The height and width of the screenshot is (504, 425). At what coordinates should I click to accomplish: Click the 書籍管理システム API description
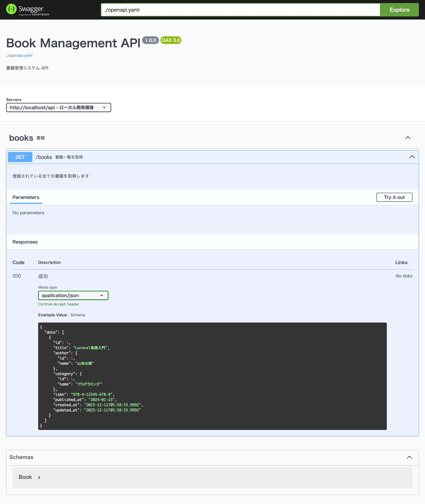[27, 68]
